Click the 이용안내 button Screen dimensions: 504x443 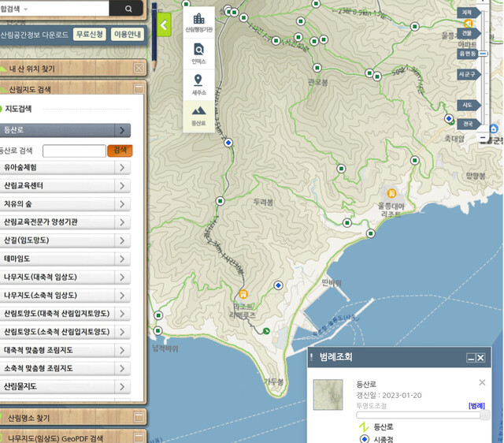[128, 34]
